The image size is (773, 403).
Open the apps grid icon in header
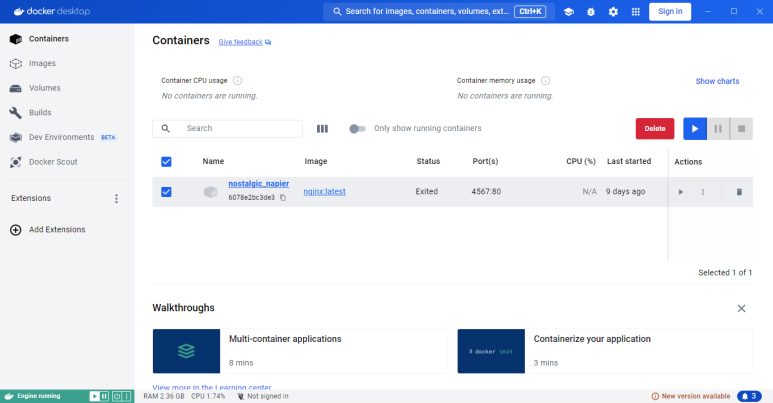635,12
